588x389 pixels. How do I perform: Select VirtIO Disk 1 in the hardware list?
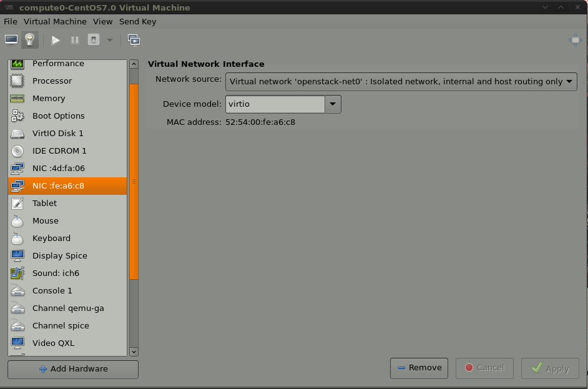click(x=57, y=134)
